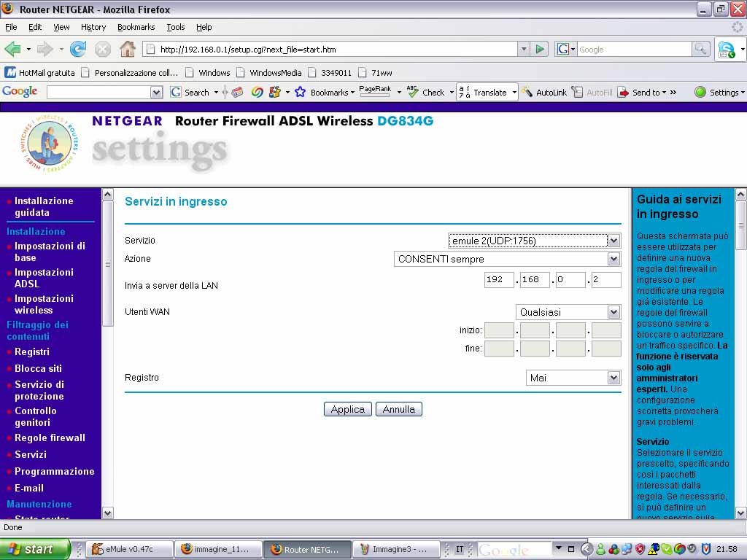Expand the address bar URL history dropdown
The image size is (747, 560).
click(x=524, y=49)
